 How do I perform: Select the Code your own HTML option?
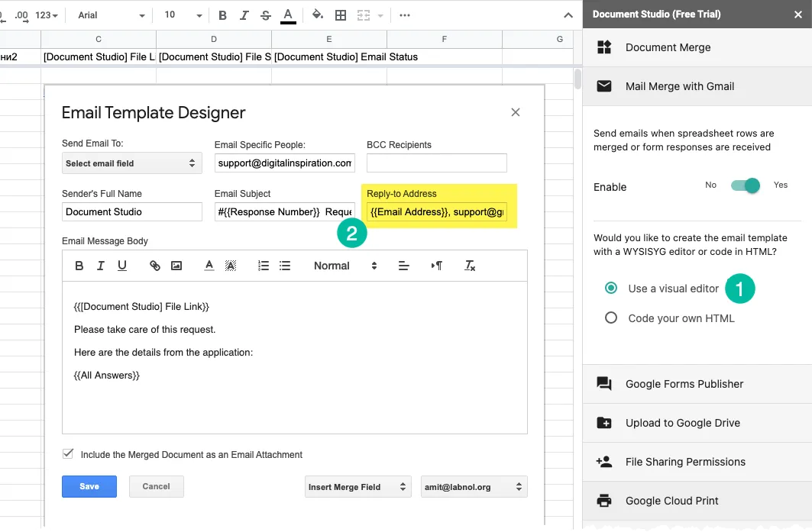coord(611,318)
